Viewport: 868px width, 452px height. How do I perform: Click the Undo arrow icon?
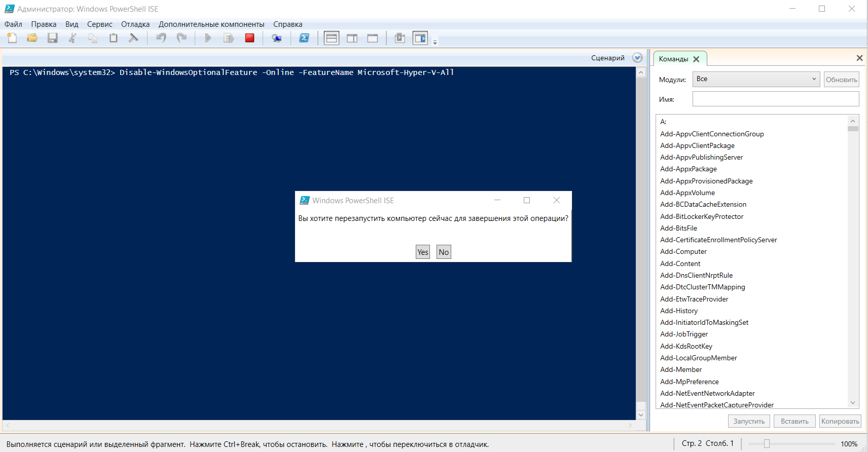click(161, 38)
